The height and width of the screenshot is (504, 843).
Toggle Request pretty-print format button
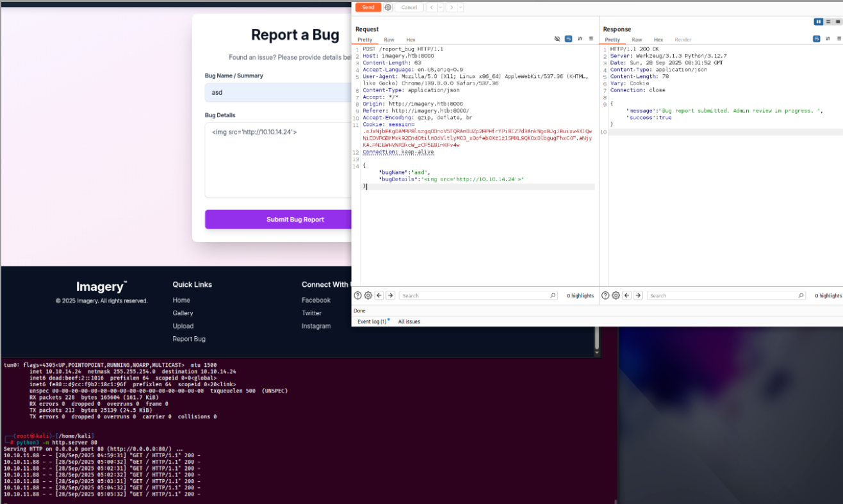569,39
